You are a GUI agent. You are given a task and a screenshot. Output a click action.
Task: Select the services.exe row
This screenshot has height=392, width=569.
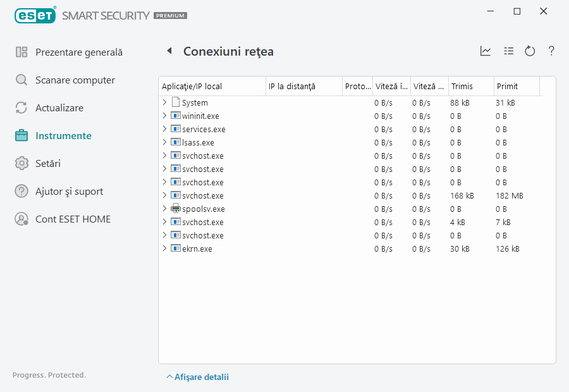point(203,129)
